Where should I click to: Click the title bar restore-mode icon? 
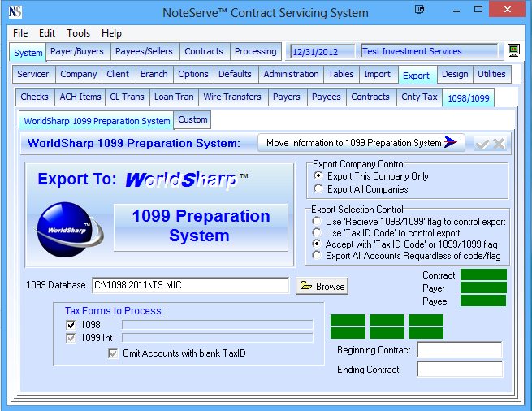click(419, 11)
